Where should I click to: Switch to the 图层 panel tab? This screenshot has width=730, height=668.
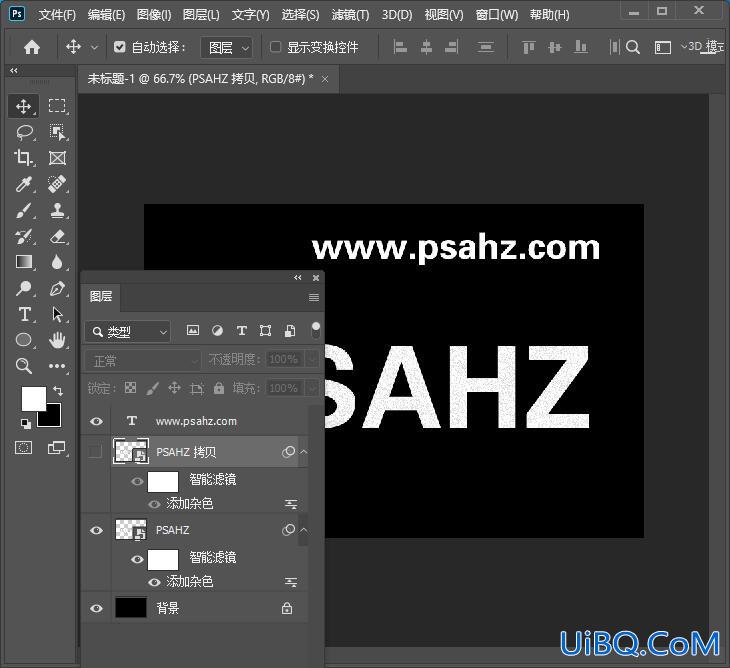click(101, 297)
